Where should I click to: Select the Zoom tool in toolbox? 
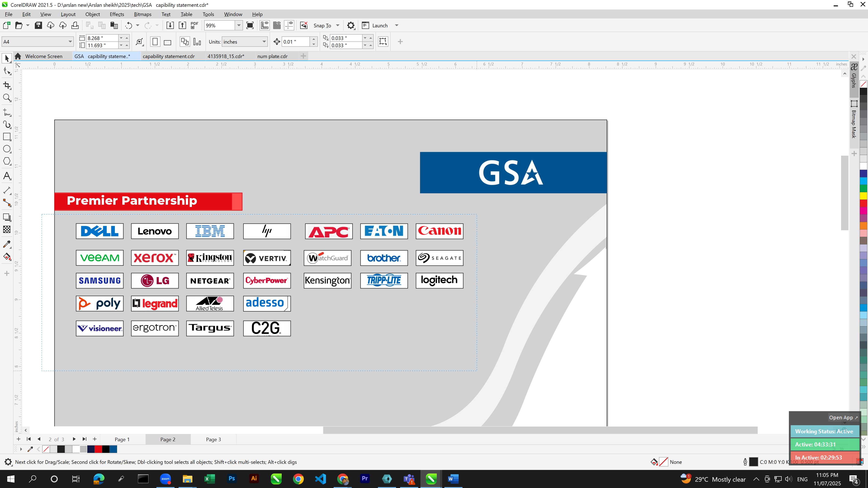[x=7, y=98]
